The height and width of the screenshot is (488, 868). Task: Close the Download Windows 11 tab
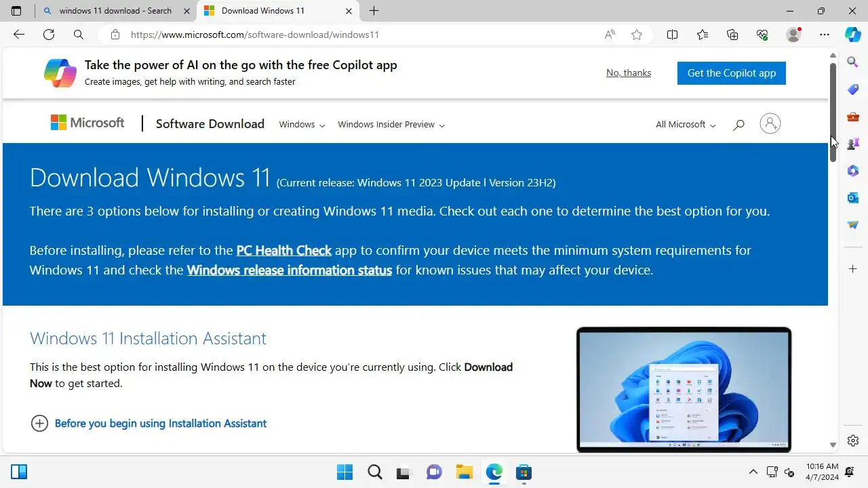pos(349,11)
